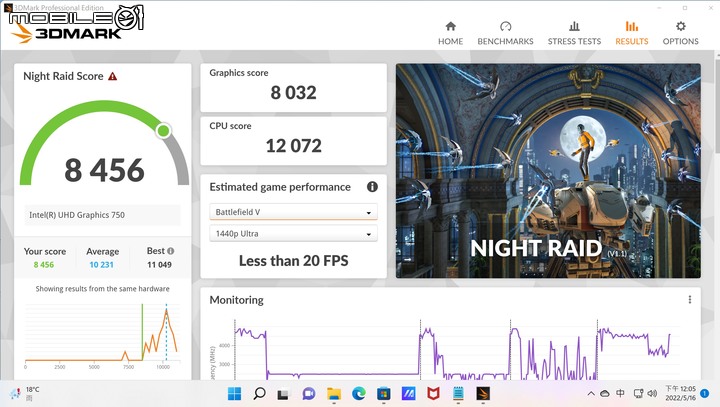The height and width of the screenshot is (407, 720).
Task: Click the Average score value 10 231
Action: pos(101,265)
